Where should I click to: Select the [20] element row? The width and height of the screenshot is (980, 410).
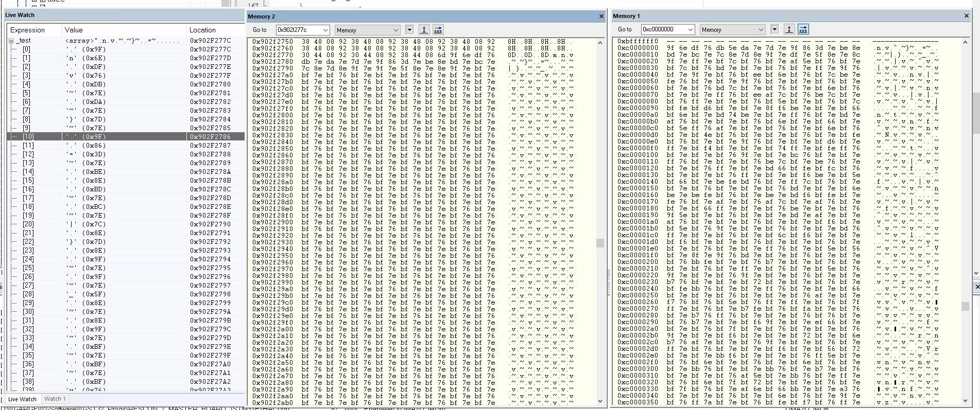[x=125, y=224]
